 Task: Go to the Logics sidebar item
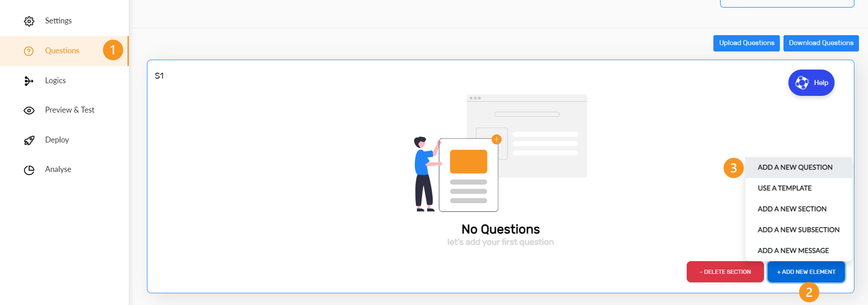tap(64, 80)
